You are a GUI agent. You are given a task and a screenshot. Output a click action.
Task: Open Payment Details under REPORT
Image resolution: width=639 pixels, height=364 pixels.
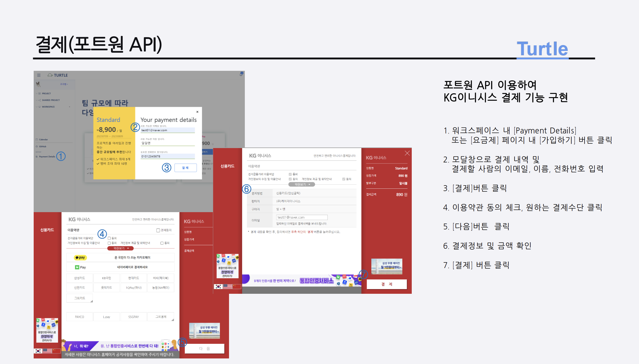pyautogui.click(x=47, y=157)
